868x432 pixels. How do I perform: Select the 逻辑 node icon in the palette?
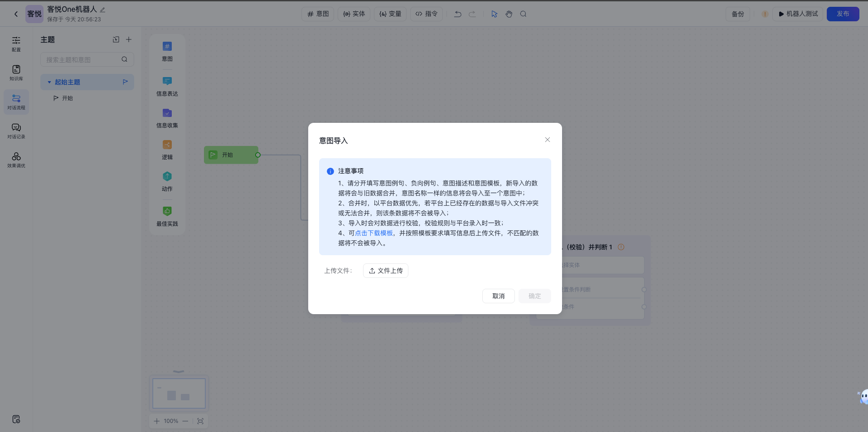[167, 144]
